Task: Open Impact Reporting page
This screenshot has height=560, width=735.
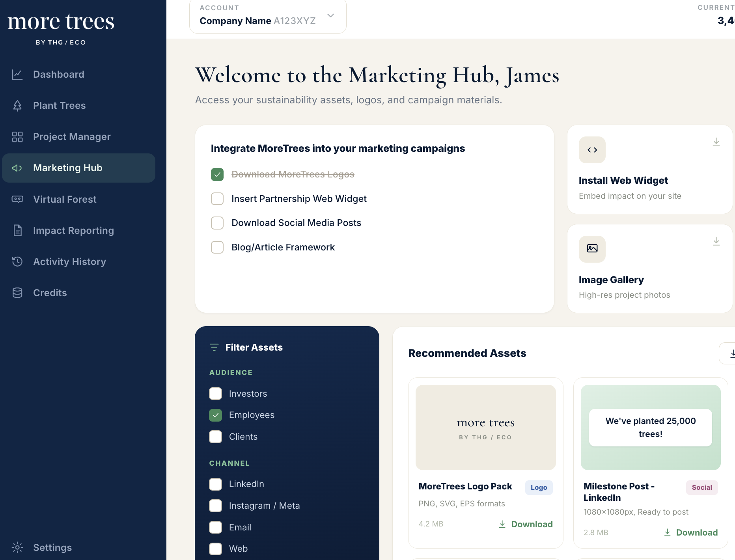Action: point(79,230)
